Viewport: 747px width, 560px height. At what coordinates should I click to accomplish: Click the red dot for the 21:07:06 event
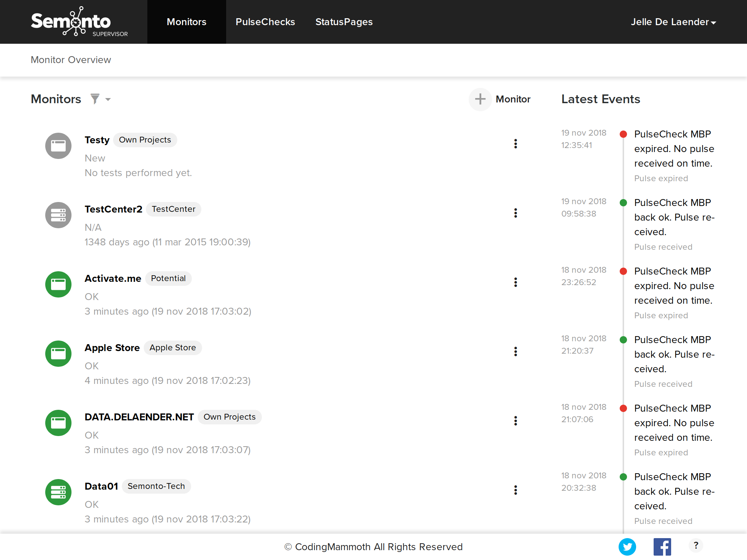click(x=623, y=408)
